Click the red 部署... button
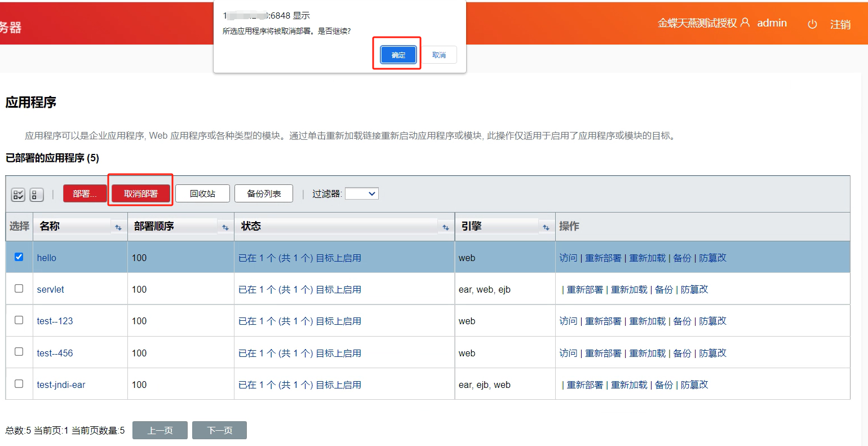Screen dimensions: 868x446 coord(85,193)
